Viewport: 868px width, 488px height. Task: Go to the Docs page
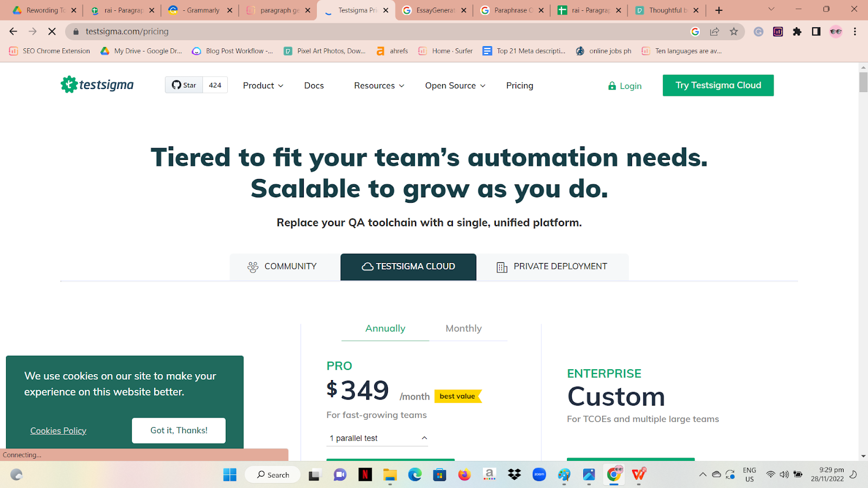click(314, 86)
